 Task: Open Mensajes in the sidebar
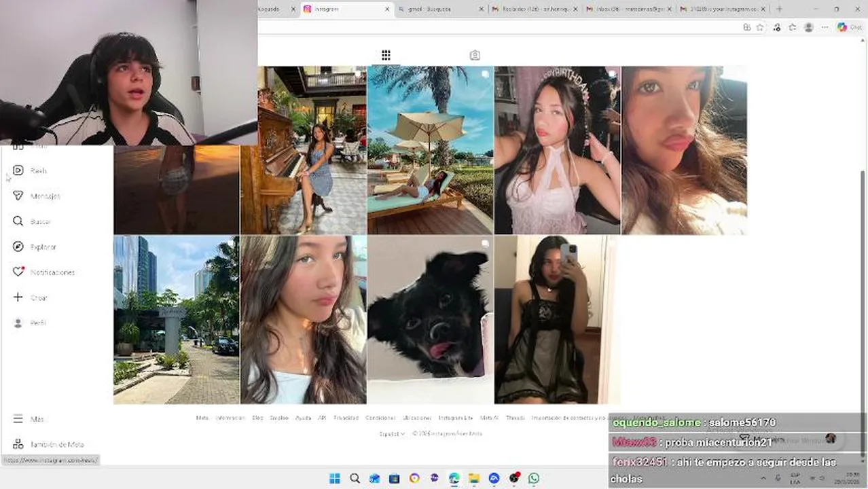coord(37,196)
